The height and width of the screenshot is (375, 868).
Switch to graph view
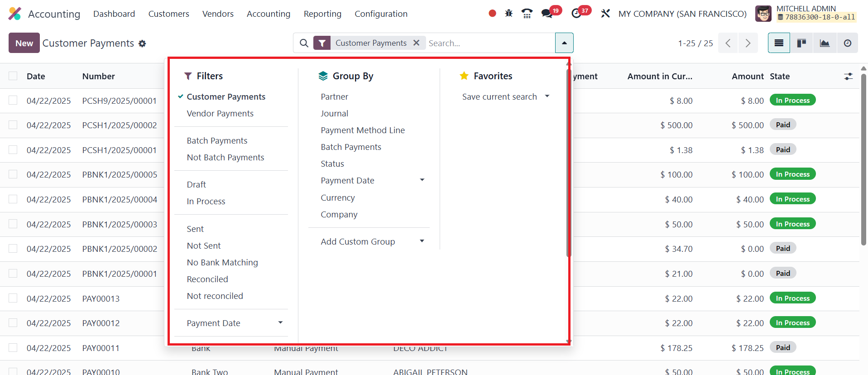coord(825,43)
